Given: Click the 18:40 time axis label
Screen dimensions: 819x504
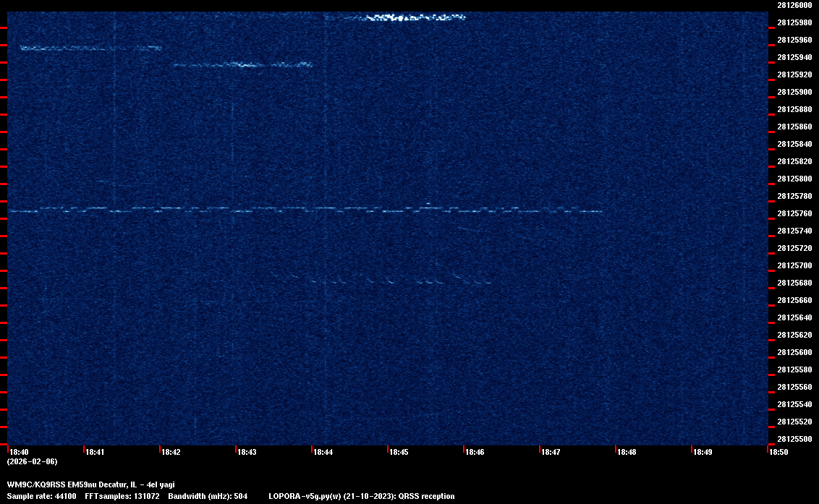Looking at the screenshot, I should click(x=20, y=452).
